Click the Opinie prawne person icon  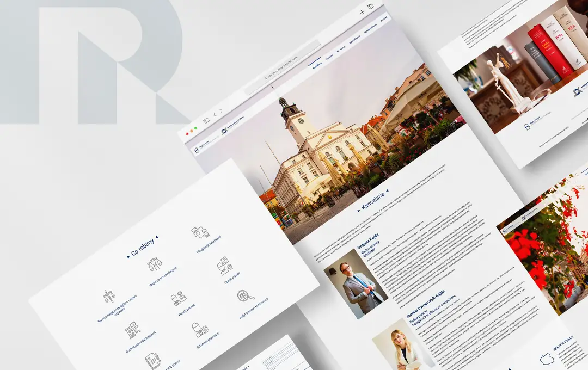[225, 266]
